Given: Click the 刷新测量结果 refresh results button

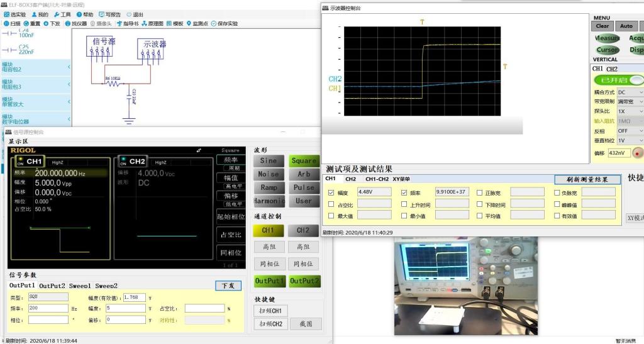Looking at the screenshot, I should click(587, 179).
